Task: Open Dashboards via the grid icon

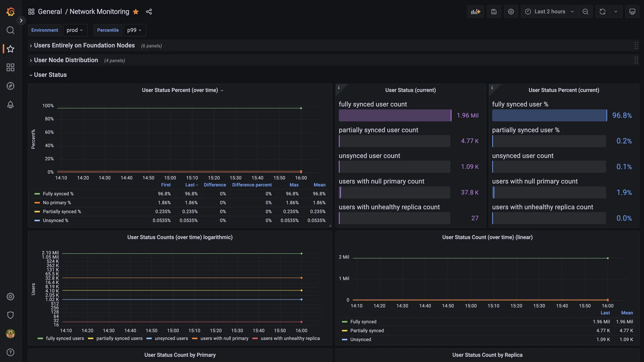Action: (x=10, y=67)
